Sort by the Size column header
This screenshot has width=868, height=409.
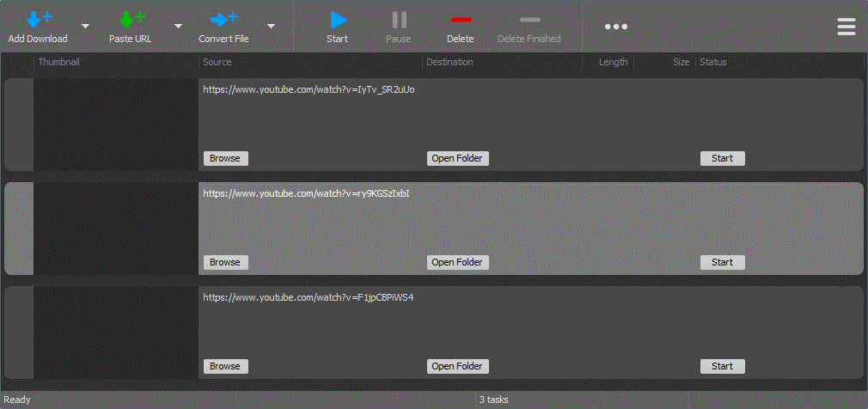(x=681, y=62)
